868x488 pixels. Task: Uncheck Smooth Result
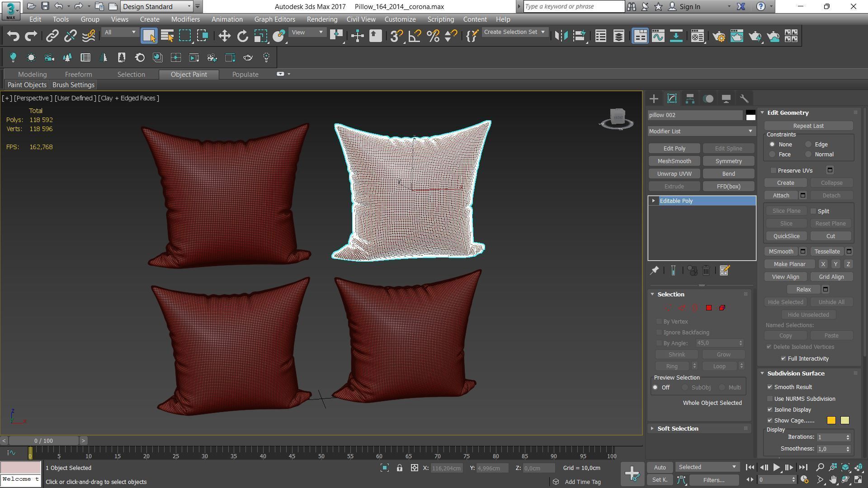pos(770,387)
